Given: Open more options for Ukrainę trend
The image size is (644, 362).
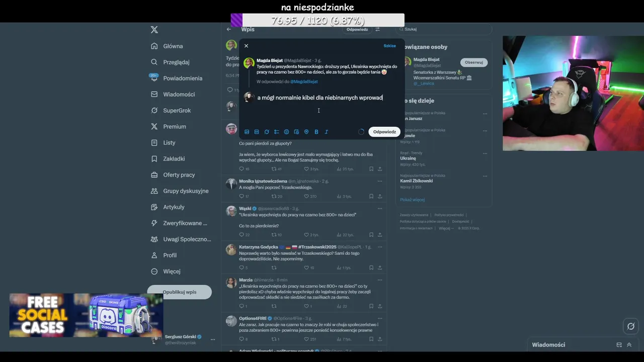Looking at the screenshot, I should (485, 153).
